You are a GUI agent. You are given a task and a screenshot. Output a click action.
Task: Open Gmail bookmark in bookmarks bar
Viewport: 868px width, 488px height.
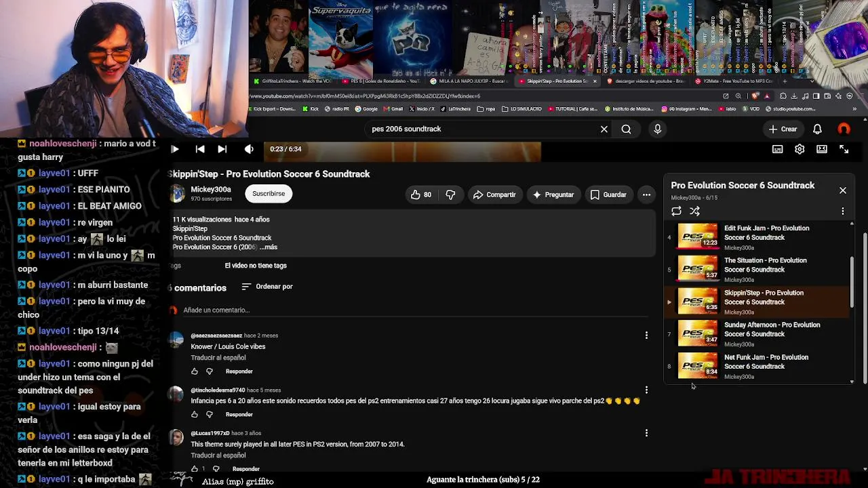393,108
